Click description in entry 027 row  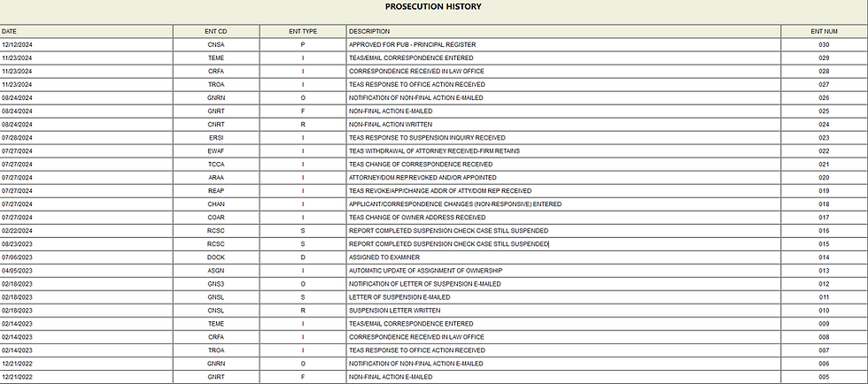417,85
